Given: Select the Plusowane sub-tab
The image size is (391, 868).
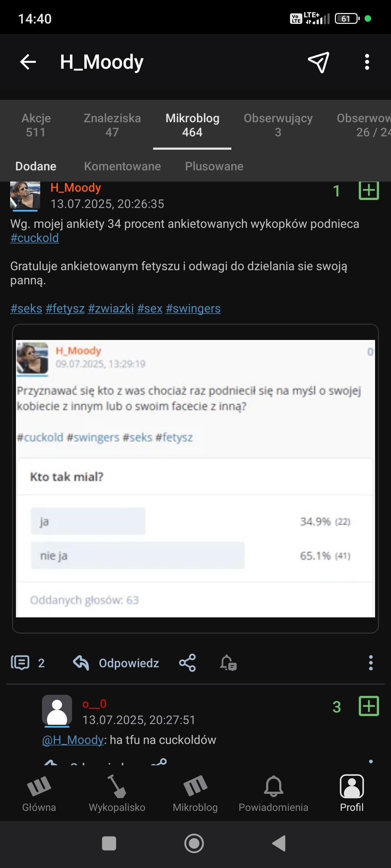Looking at the screenshot, I should (214, 166).
